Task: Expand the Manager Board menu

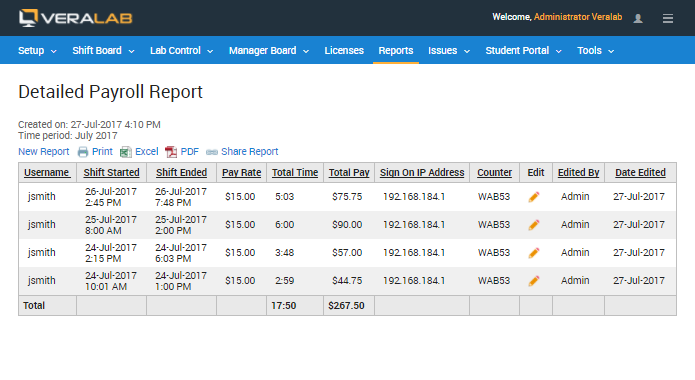Action: tap(269, 51)
